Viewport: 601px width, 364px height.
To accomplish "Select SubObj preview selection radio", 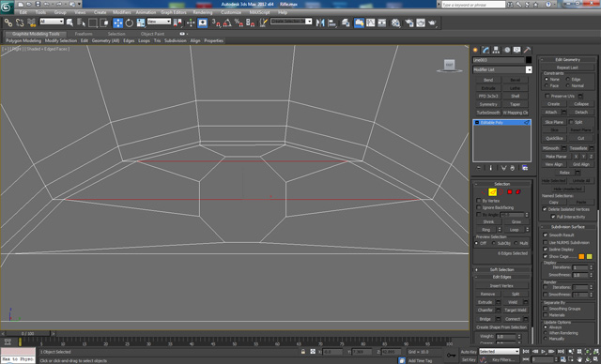I will tap(494, 243).
